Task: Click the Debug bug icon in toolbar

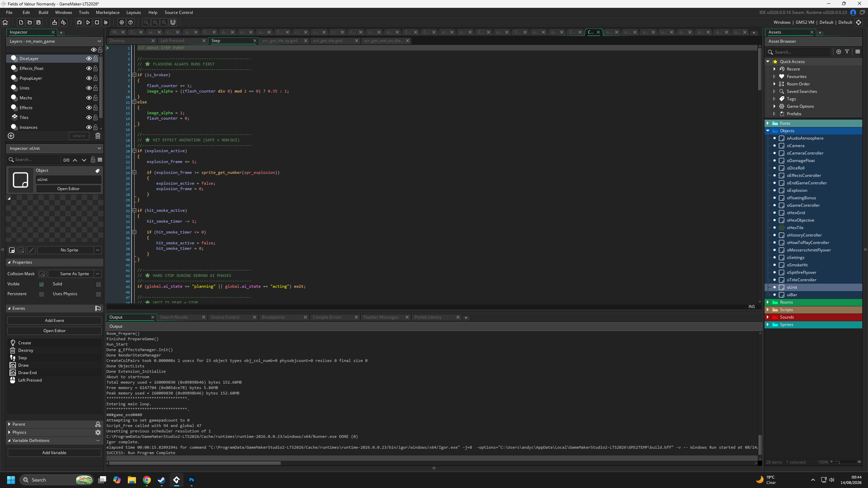Action: coord(79,22)
